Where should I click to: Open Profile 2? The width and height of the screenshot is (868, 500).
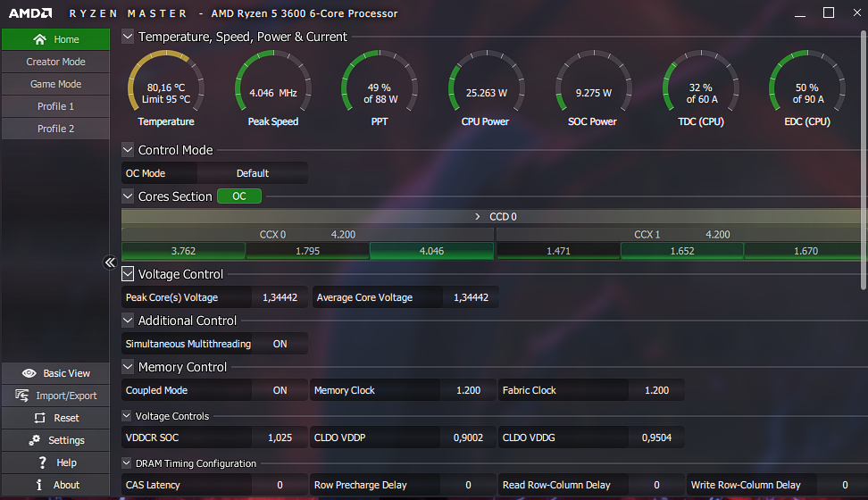pos(55,128)
